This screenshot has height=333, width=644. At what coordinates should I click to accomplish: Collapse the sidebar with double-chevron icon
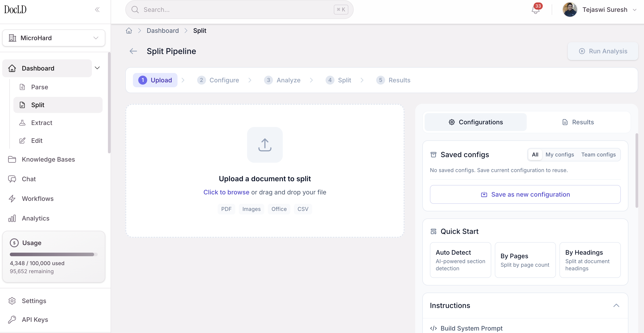pos(97,10)
